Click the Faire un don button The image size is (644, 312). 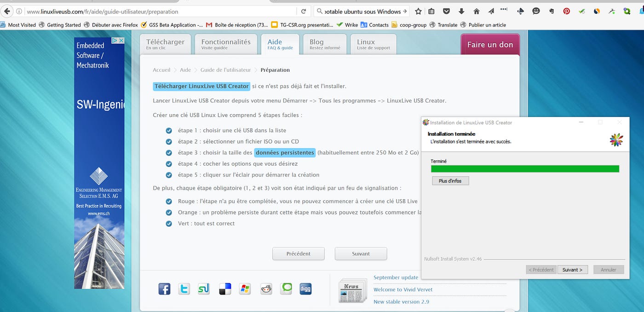coord(490,45)
